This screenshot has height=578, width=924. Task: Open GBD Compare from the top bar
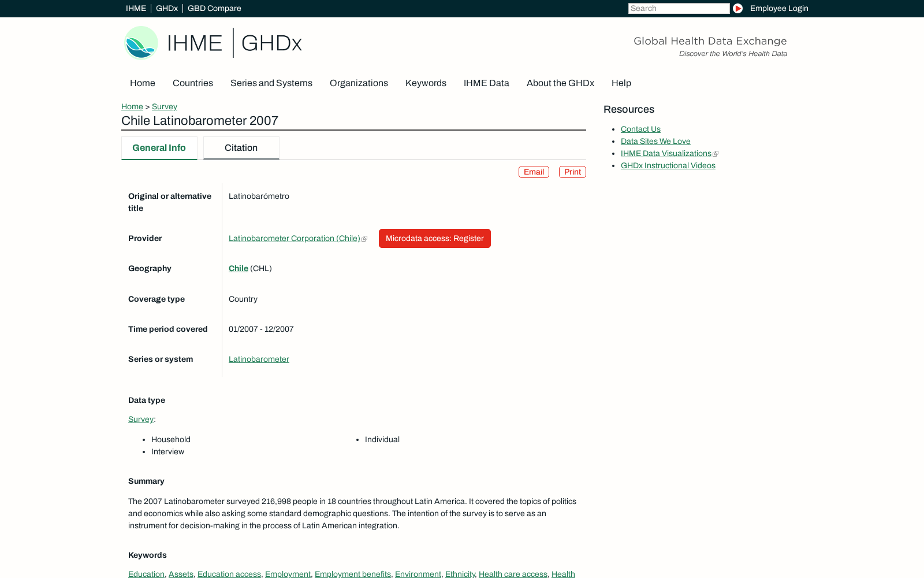214,8
